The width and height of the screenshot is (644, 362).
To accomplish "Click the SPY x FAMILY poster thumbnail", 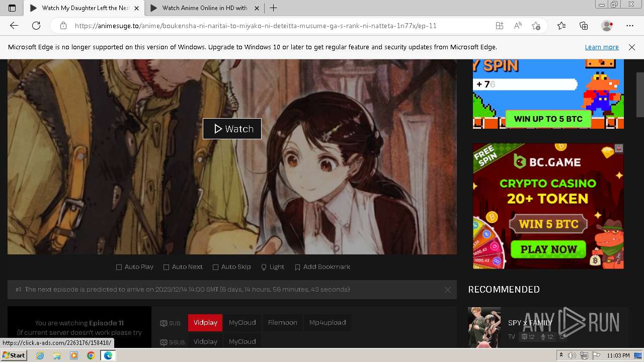I will [484, 327].
